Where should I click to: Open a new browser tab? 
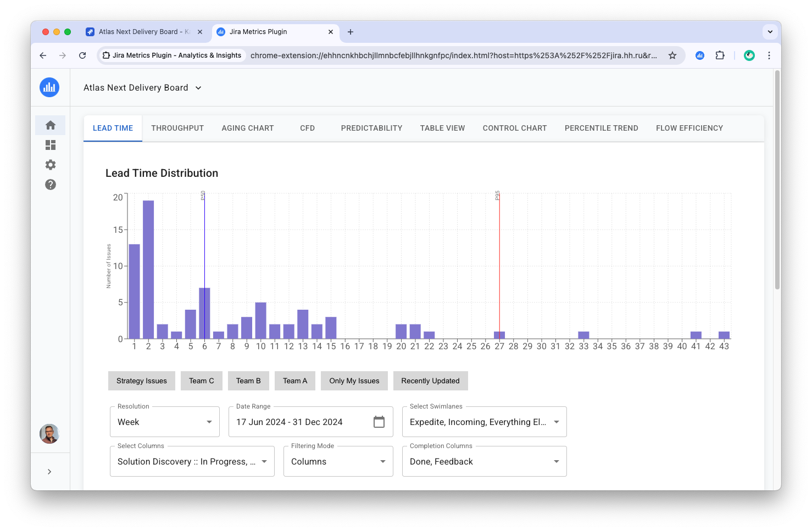coord(351,32)
